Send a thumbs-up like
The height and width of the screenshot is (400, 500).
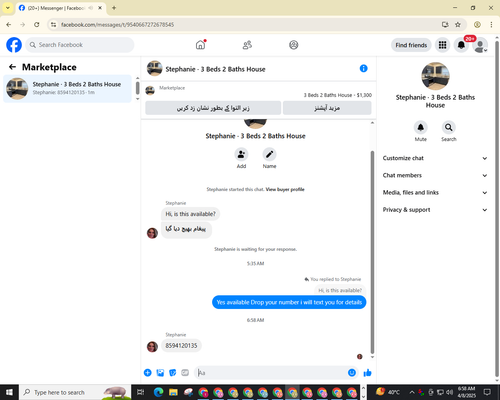(367, 373)
